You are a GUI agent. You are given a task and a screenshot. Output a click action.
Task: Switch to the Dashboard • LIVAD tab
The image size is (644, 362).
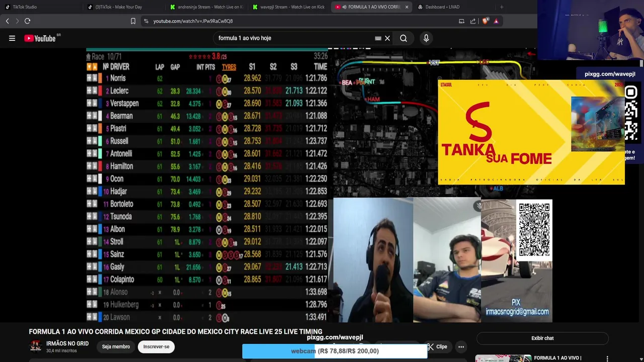(454, 7)
